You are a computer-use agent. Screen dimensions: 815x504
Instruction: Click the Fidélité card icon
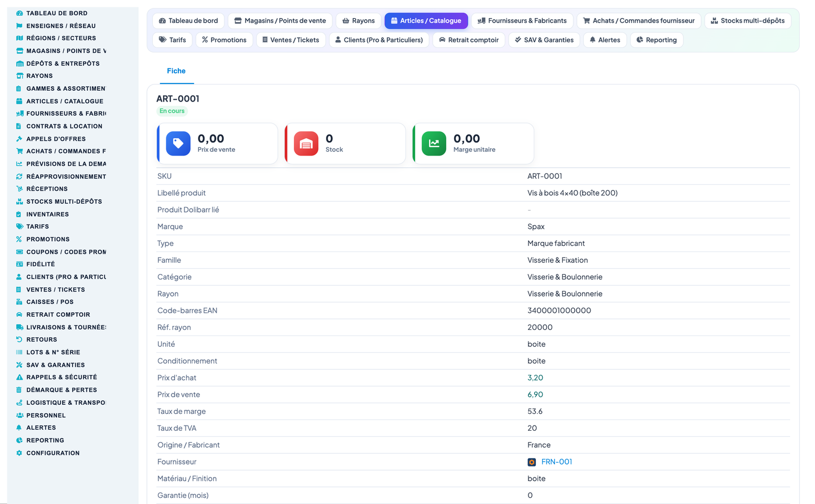pyautogui.click(x=20, y=264)
